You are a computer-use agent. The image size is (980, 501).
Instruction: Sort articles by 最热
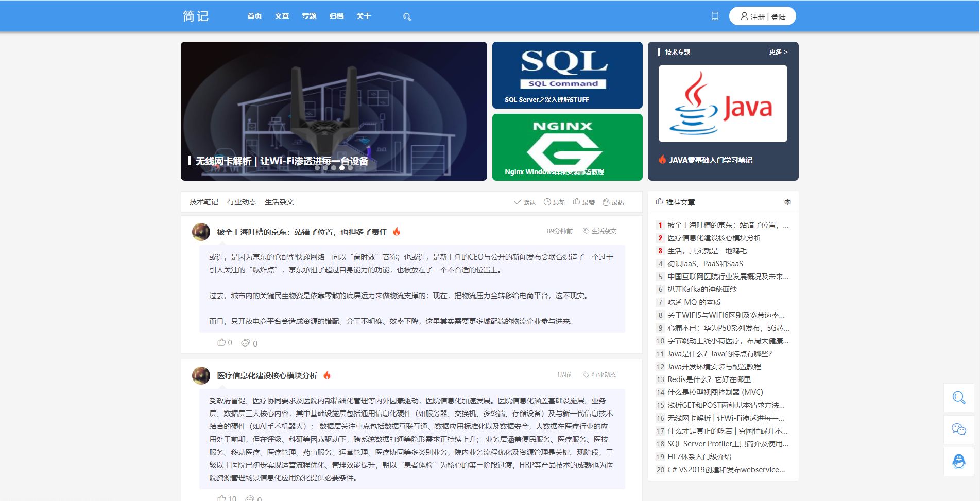(x=613, y=202)
